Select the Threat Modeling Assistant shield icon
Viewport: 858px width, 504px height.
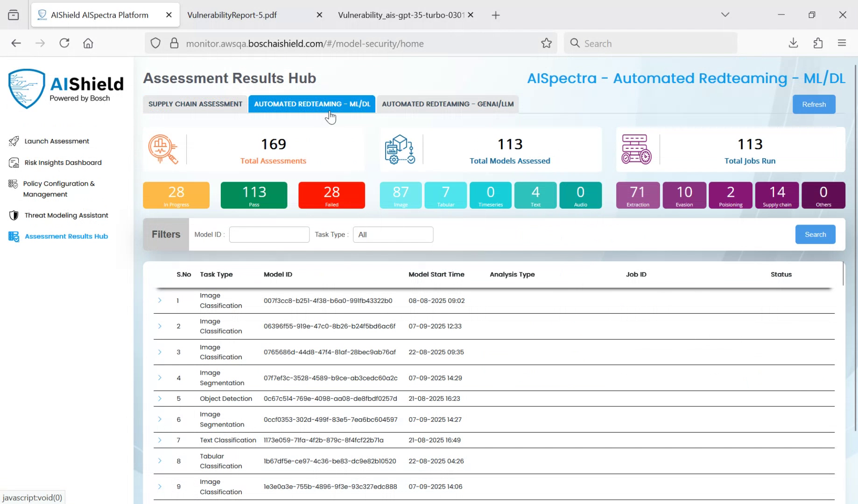[13, 215]
